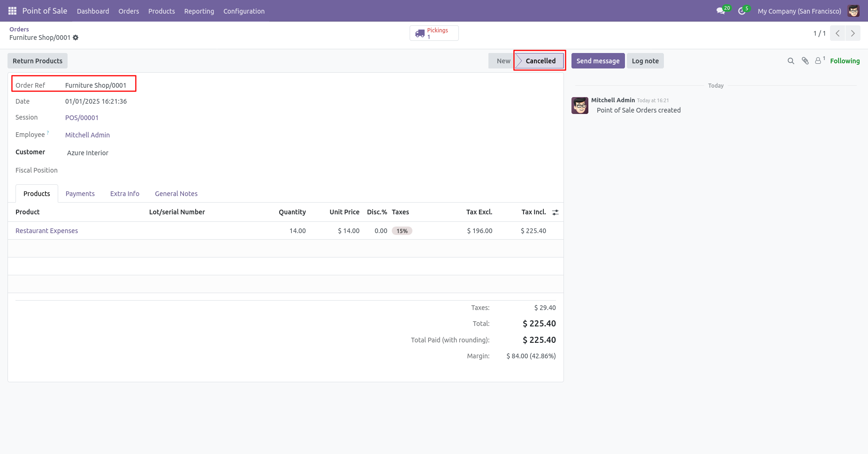Screen dimensions: 868x454
Task: Open Dashboard menu
Action: pos(93,11)
